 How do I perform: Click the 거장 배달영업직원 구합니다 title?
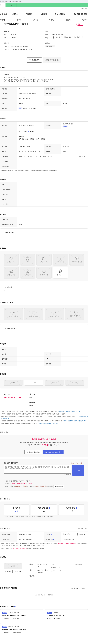(x=16, y=24)
